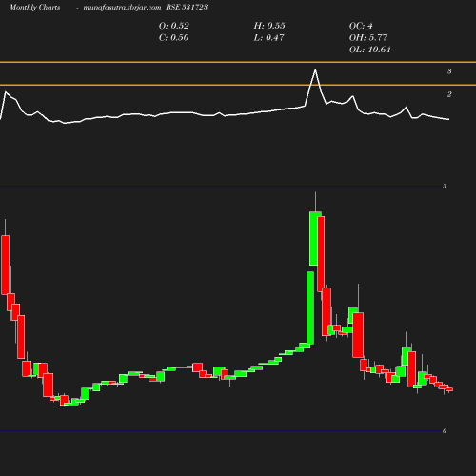Click the upper indicator axis label '3'
This screenshot has height=476, width=476.
(x=449, y=71)
